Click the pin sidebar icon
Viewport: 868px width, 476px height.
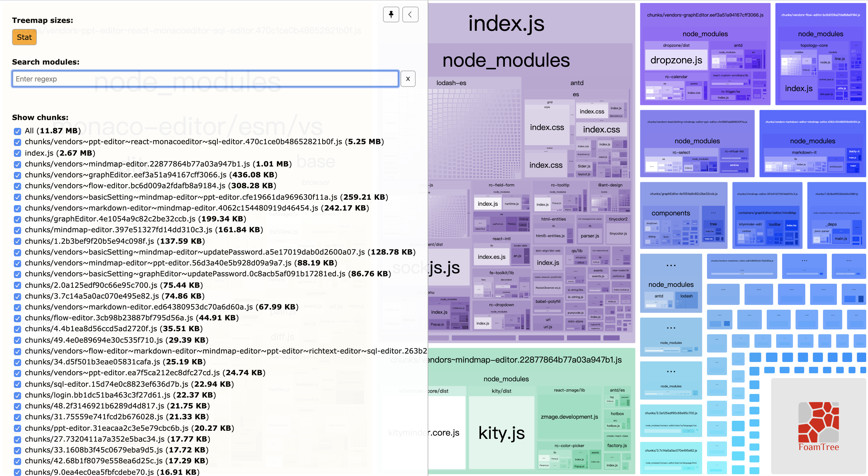391,14
